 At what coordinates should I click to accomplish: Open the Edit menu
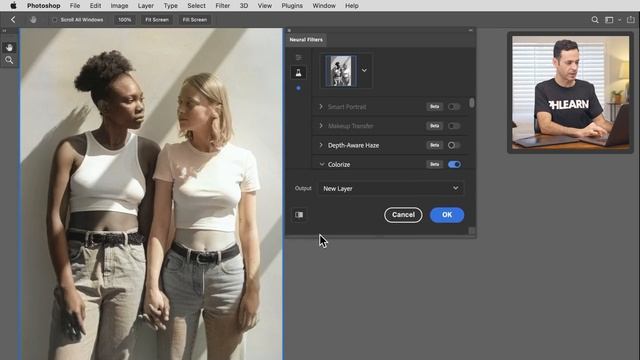(95, 6)
